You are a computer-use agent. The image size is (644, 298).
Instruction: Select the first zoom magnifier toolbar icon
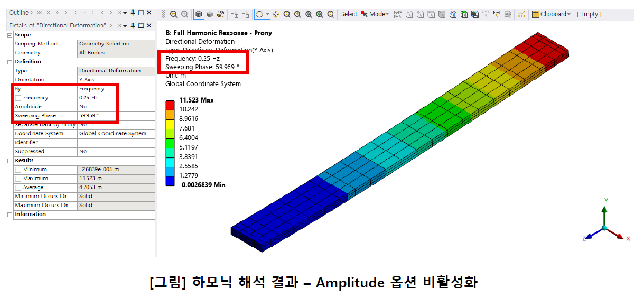(174, 14)
